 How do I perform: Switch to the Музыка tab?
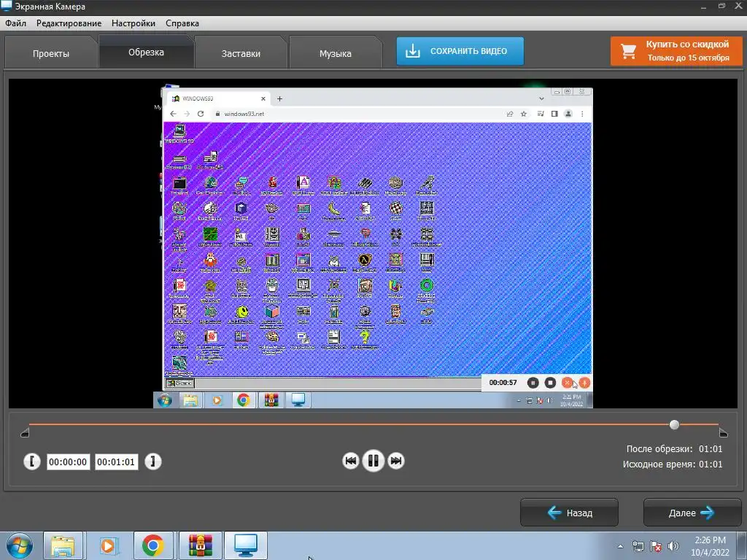(336, 53)
